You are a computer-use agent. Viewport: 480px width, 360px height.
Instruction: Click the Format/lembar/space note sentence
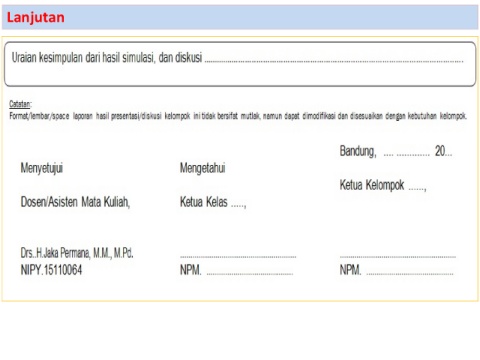pyautogui.click(x=238, y=116)
